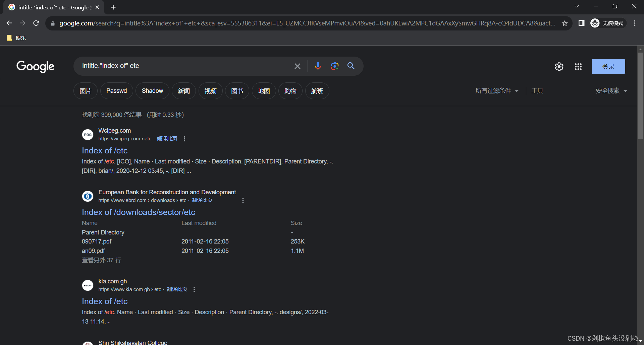
Task: Expand the 安全搜索 dropdown
Action: [611, 91]
